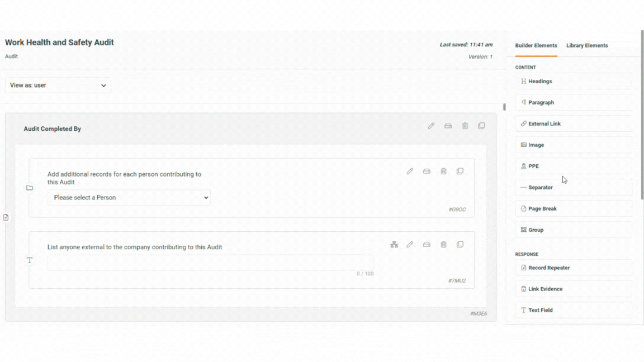The width and height of the screenshot is (644, 362).
Task: Add a Headings element
Action: [x=574, y=82]
